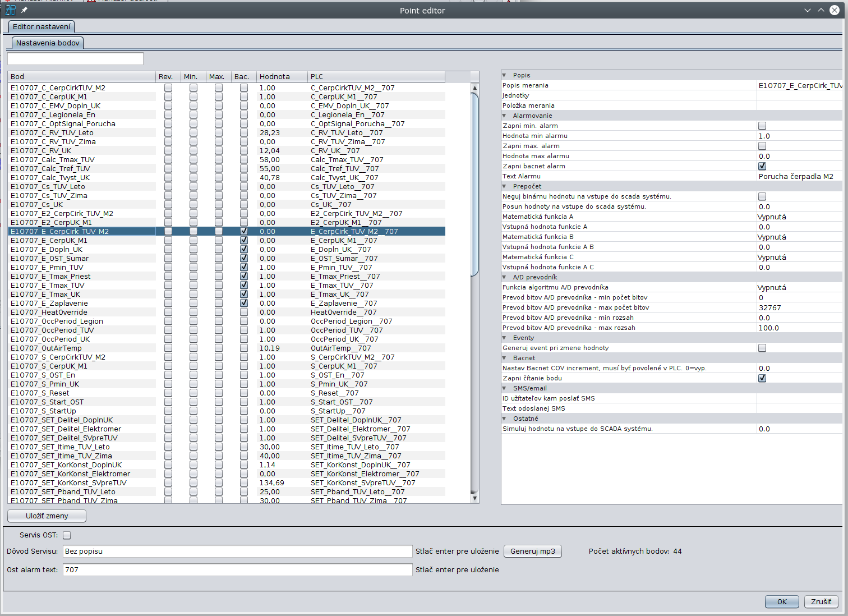
Task: Click the scroll-up arrow of the points table
Action: (474, 88)
